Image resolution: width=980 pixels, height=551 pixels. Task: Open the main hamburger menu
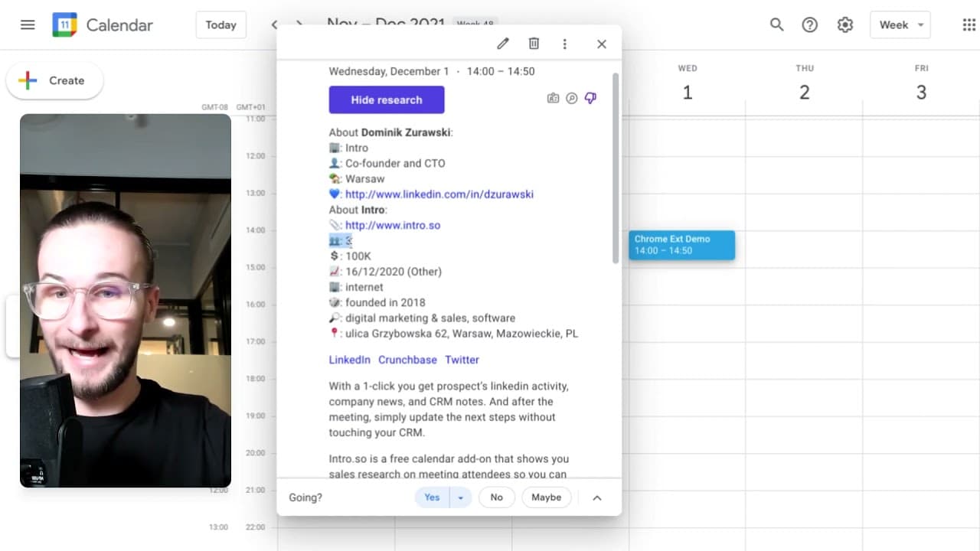tap(28, 24)
